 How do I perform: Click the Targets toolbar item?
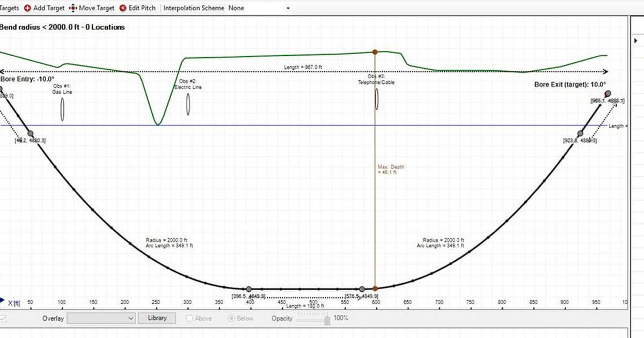click(x=10, y=8)
